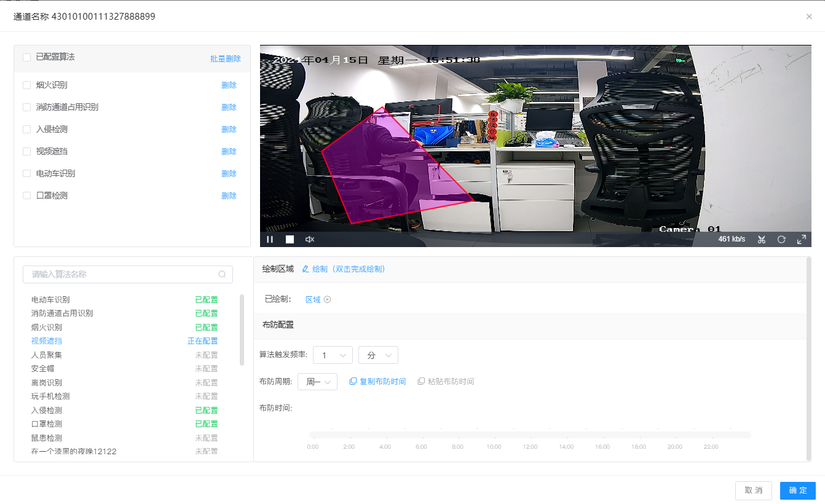Click the 取消 button
The image size is (825, 504).
(x=753, y=490)
